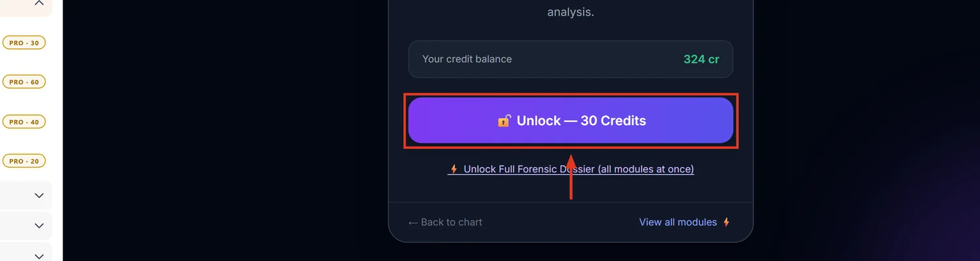980x261 pixels.
Task: Select the PRO · 20 badge in the sidebar
Action: [x=24, y=161]
